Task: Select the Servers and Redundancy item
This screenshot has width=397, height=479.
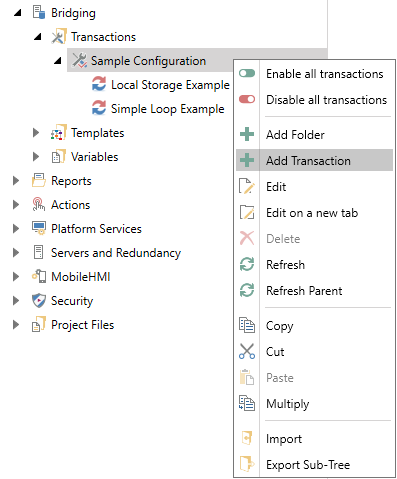Action: point(116,253)
